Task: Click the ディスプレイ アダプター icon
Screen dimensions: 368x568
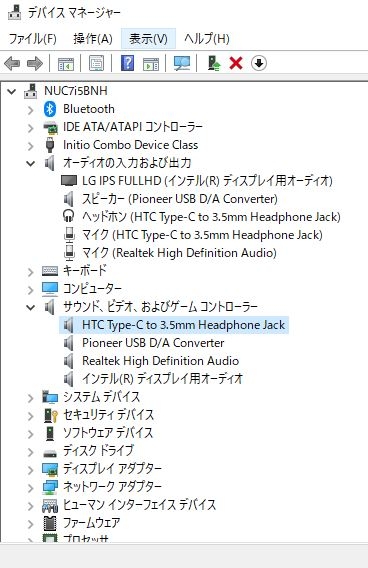Action: coord(50,469)
